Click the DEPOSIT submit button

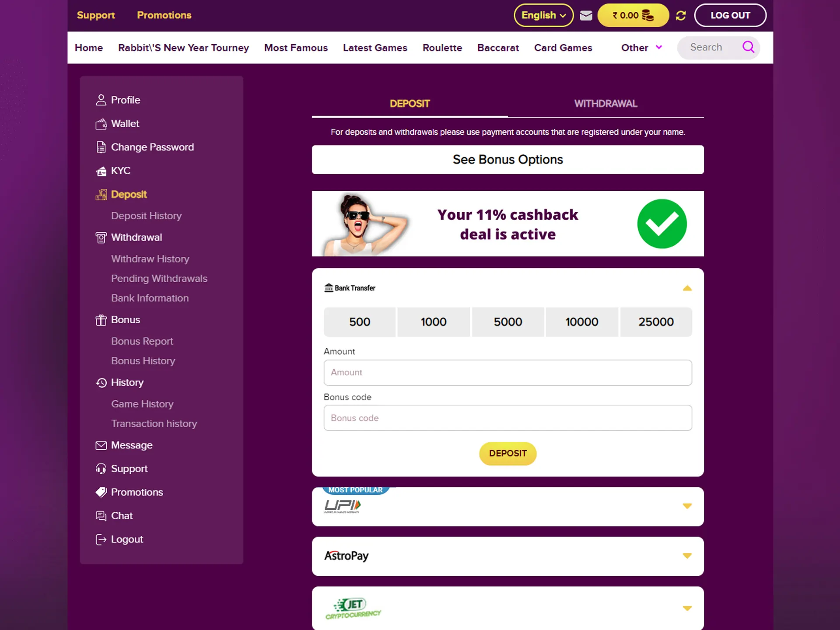point(508,453)
